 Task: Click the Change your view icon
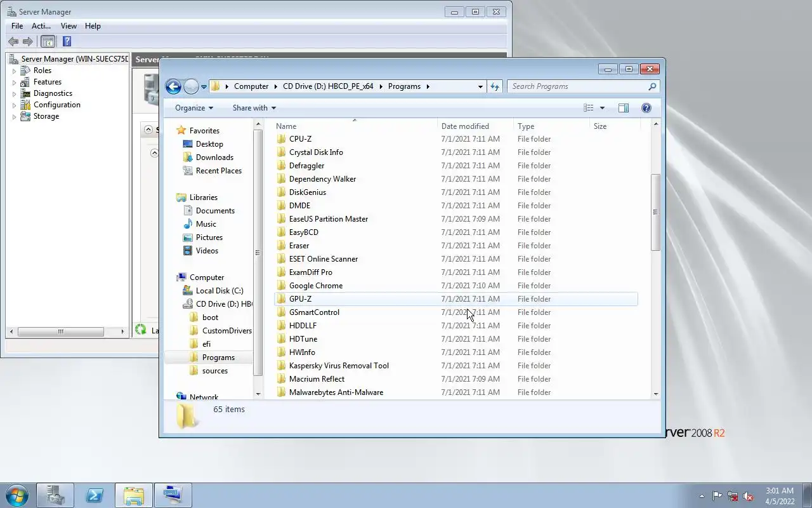click(x=589, y=108)
